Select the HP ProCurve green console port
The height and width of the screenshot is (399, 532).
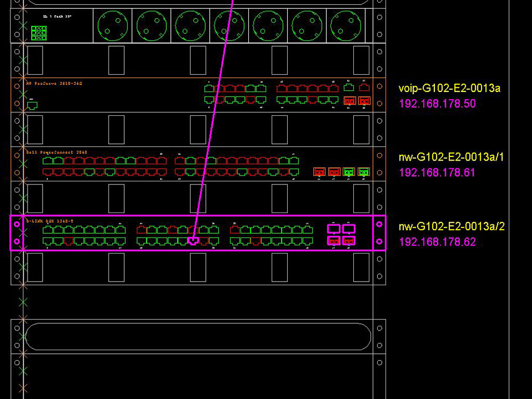point(32,105)
